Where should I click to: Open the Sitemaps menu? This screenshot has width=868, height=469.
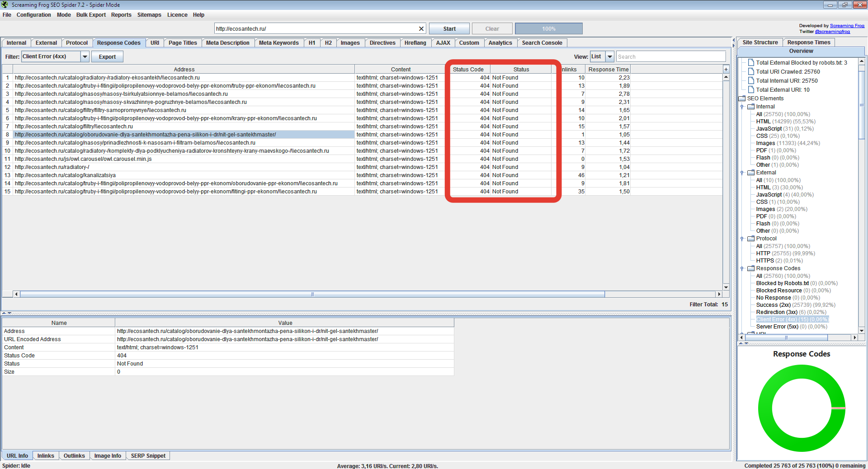149,15
